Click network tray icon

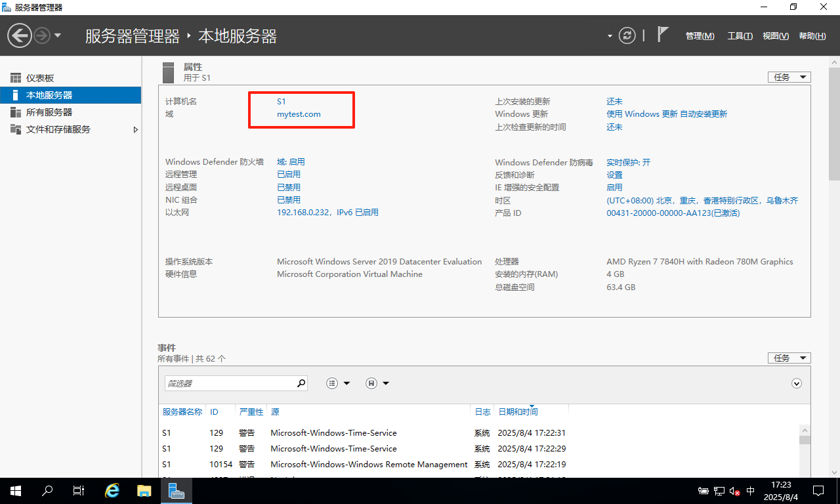pyautogui.click(x=719, y=491)
